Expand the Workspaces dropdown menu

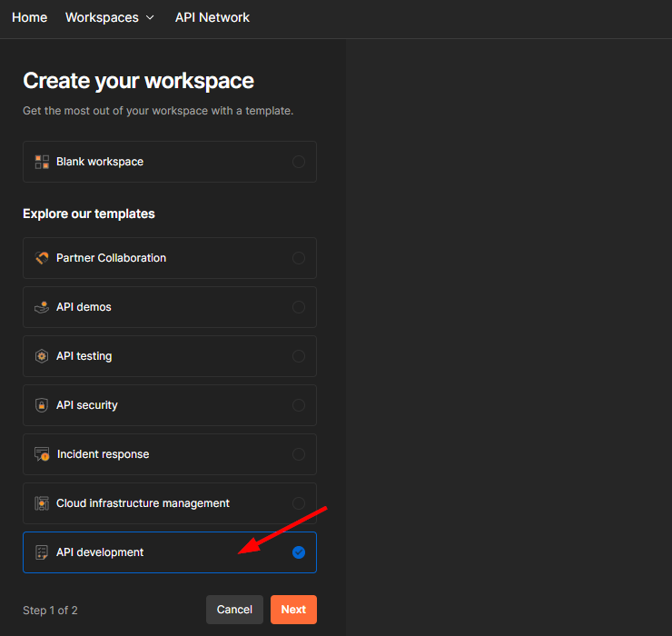pos(110,17)
